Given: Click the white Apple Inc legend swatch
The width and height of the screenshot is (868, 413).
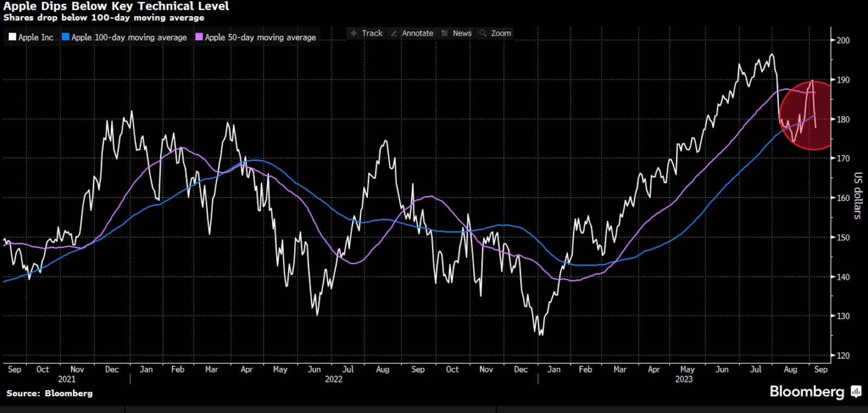Looking at the screenshot, I should pos(12,37).
